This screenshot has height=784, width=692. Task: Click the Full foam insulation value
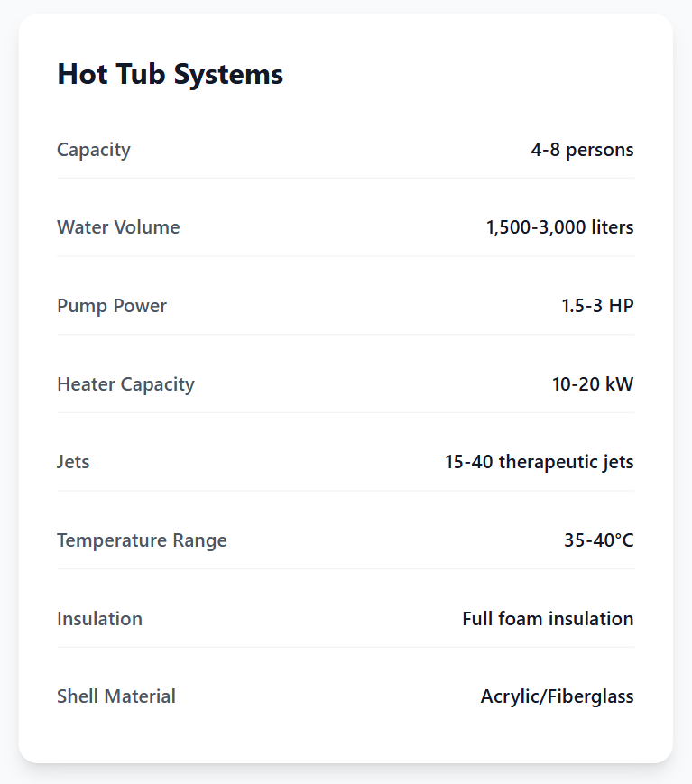(x=548, y=619)
